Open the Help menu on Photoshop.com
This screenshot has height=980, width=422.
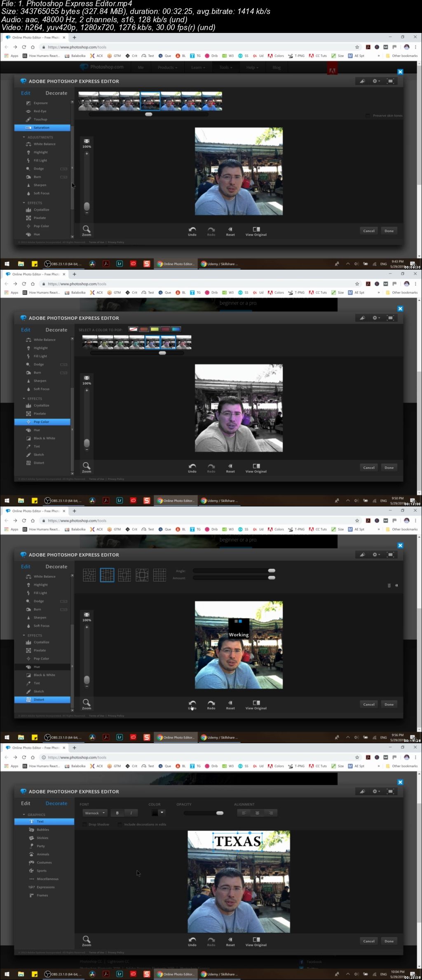[x=252, y=68]
